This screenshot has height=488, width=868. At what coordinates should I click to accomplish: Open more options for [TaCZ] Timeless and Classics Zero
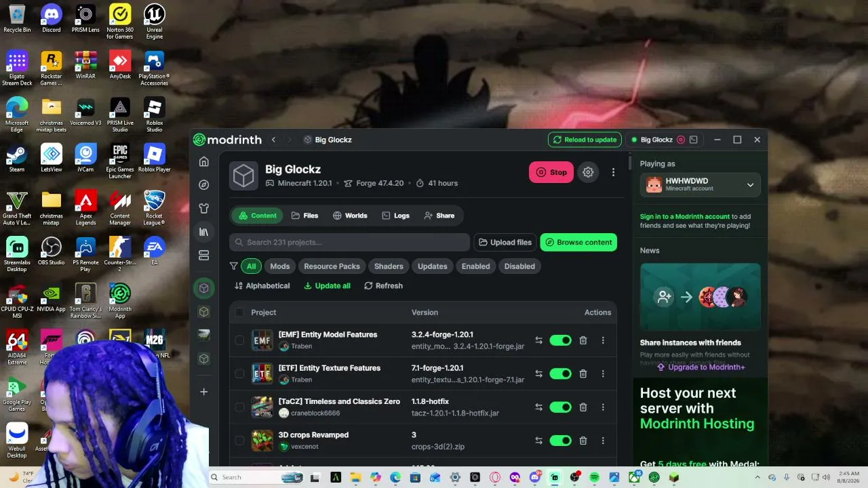coord(603,407)
